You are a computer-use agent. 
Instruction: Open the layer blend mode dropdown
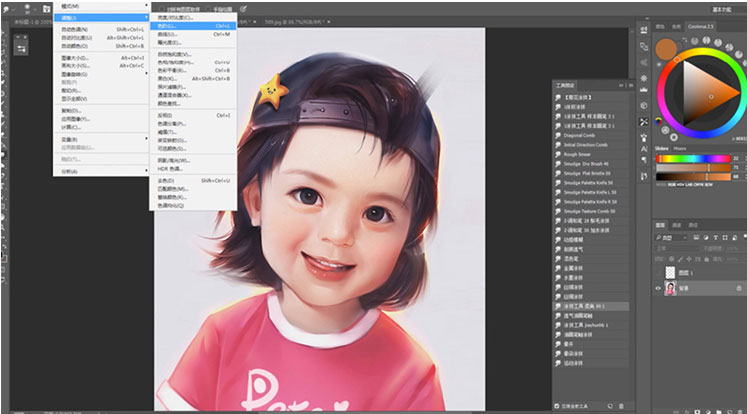pos(676,248)
